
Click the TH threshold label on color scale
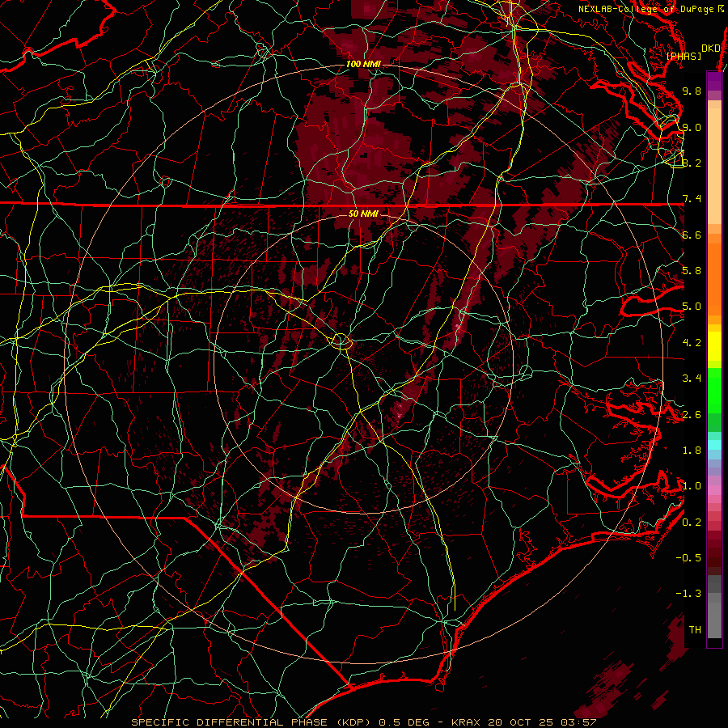click(x=695, y=630)
